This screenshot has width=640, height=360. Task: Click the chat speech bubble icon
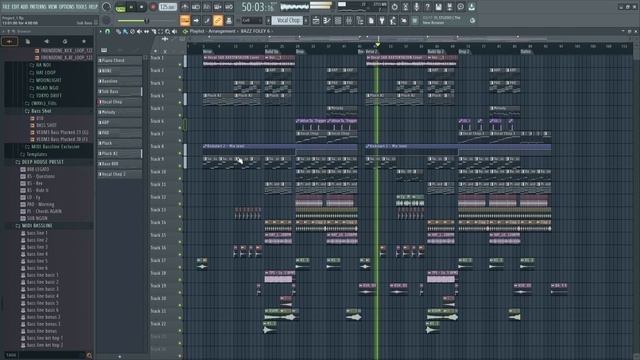(x=460, y=7)
